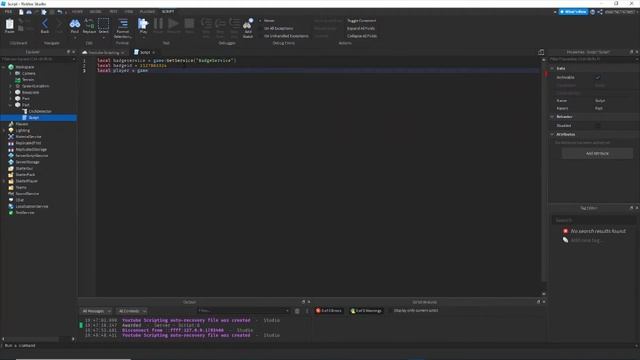Clear the Output log with the trash icon
Screen dimensions: 640x360
[297, 311]
